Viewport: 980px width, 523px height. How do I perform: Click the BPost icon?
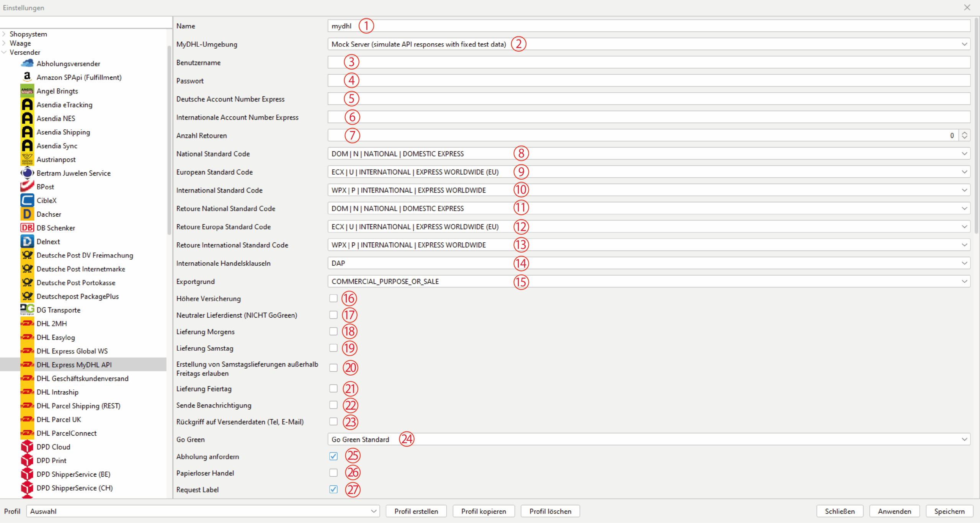click(27, 187)
